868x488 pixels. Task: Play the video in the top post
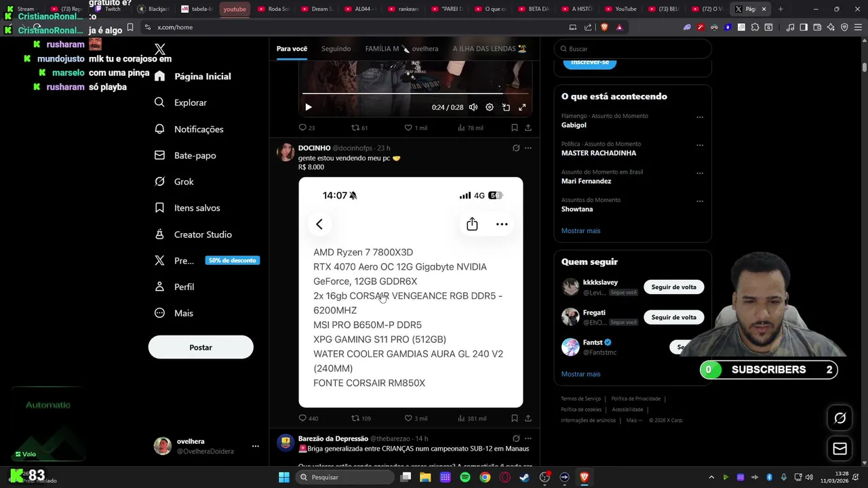(309, 107)
